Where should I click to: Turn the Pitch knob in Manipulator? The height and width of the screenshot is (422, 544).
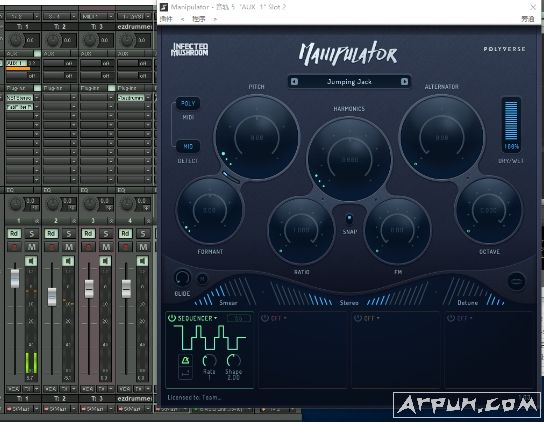click(257, 137)
